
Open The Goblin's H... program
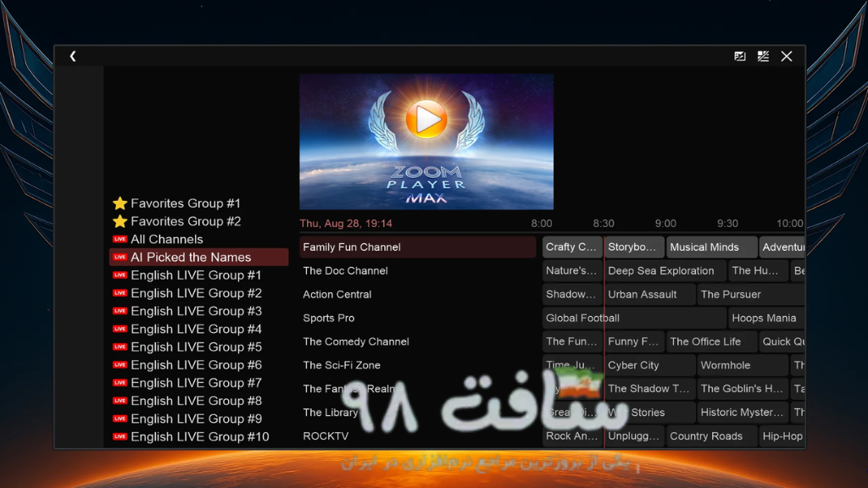coord(743,389)
